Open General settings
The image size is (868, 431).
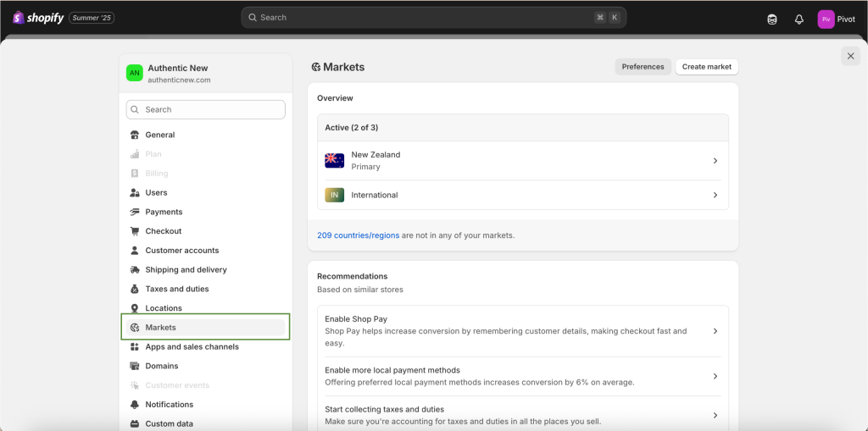point(206,135)
